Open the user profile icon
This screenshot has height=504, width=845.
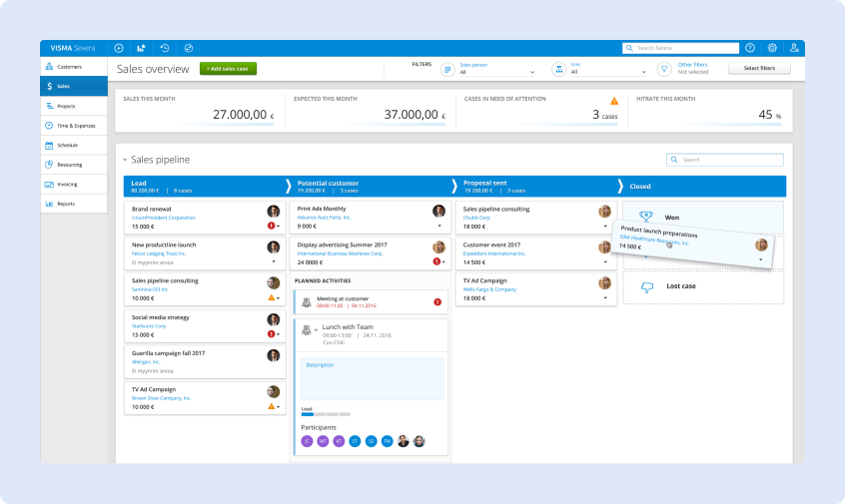coord(794,48)
